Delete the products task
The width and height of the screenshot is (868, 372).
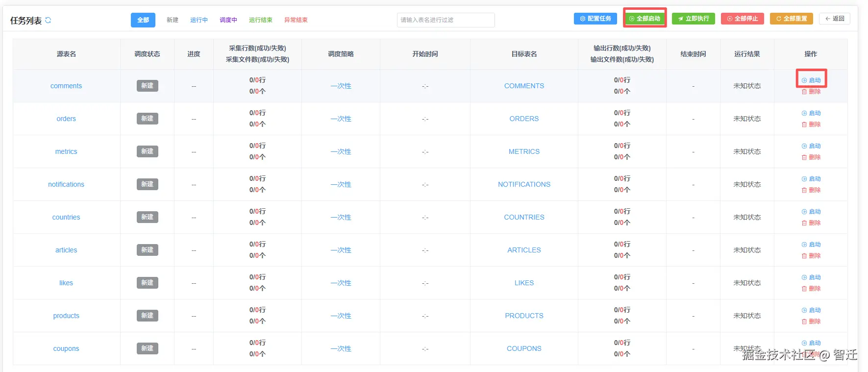click(x=811, y=322)
